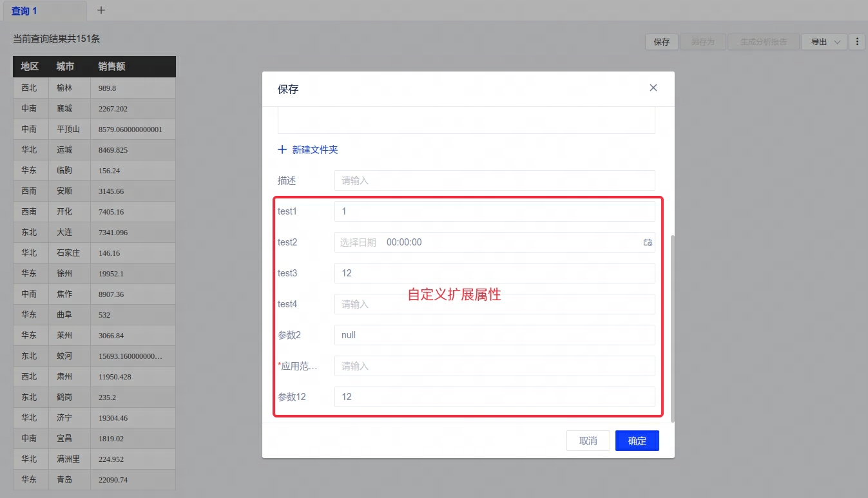The width and height of the screenshot is (868, 498).
Task: Click the 取消 button
Action: click(588, 441)
